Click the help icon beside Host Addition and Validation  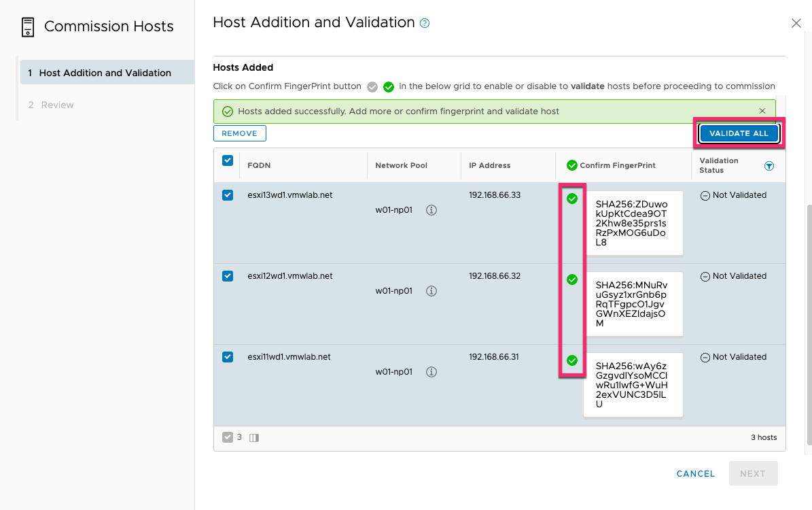(x=425, y=23)
